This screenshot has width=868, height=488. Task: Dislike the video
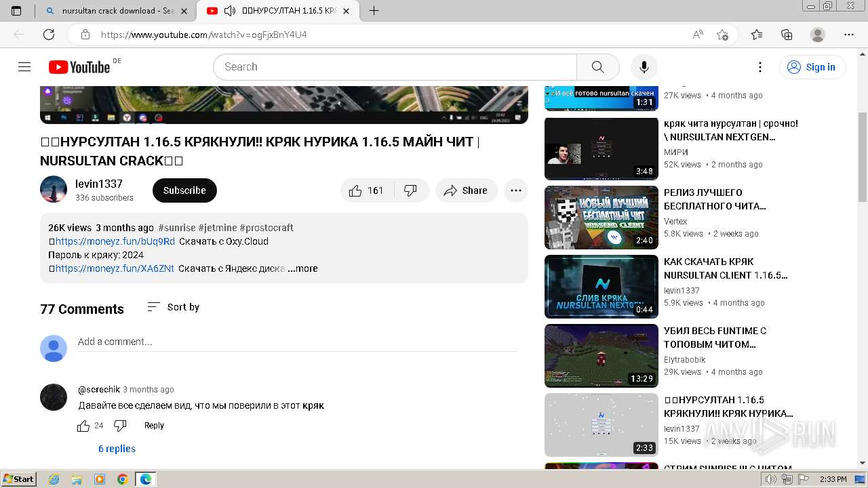(410, 190)
